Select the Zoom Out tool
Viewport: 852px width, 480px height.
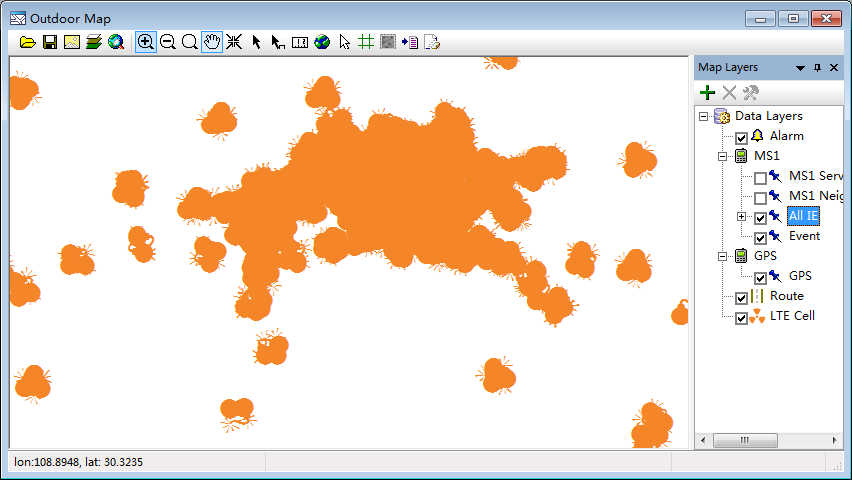[x=168, y=42]
